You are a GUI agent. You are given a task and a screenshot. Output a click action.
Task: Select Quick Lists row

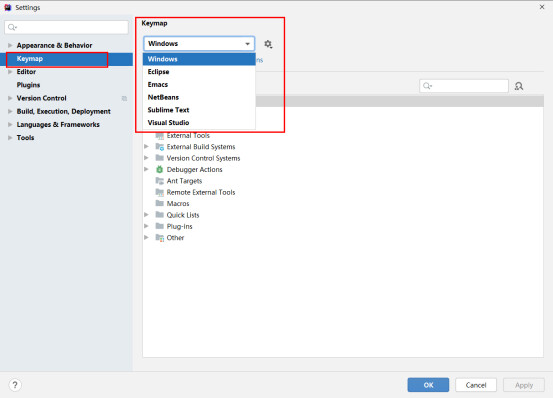tap(343, 215)
